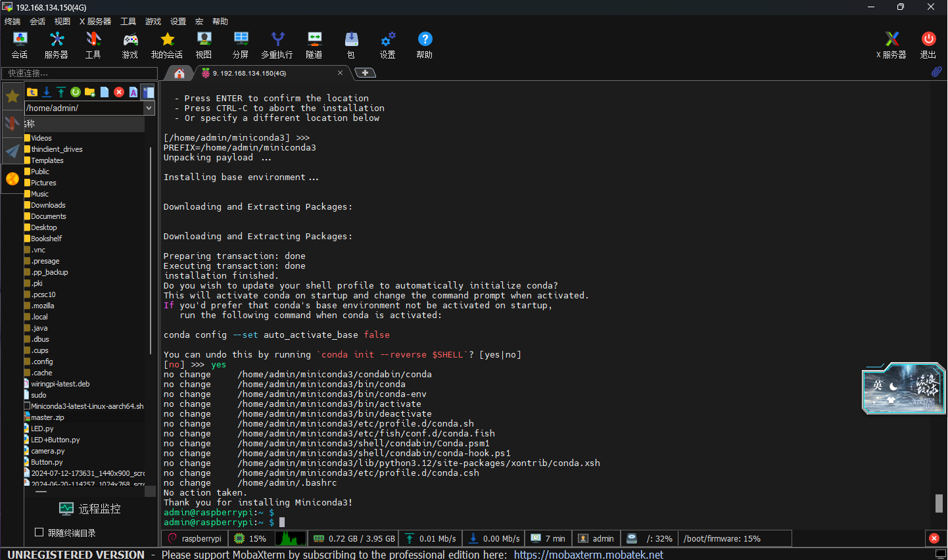This screenshot has height=560, width=948.
Task: Click the red 退出 (Exit) power icon
Action: tap(928, 45)
